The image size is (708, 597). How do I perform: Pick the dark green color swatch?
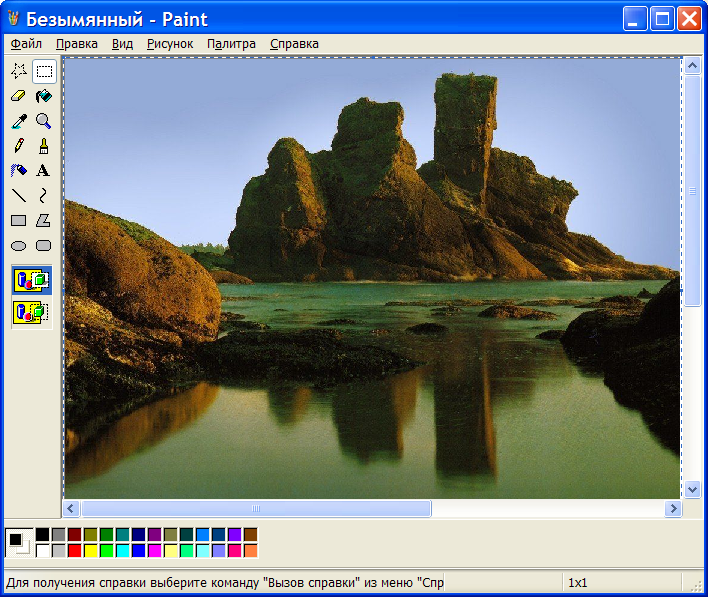click(107, 535)
